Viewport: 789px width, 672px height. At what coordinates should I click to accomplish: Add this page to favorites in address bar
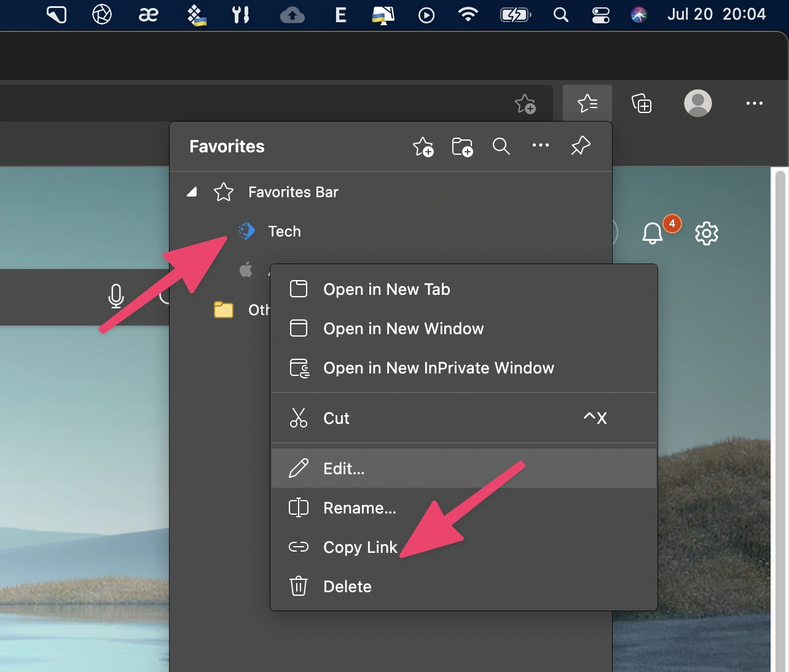click(x=525, y=104)
